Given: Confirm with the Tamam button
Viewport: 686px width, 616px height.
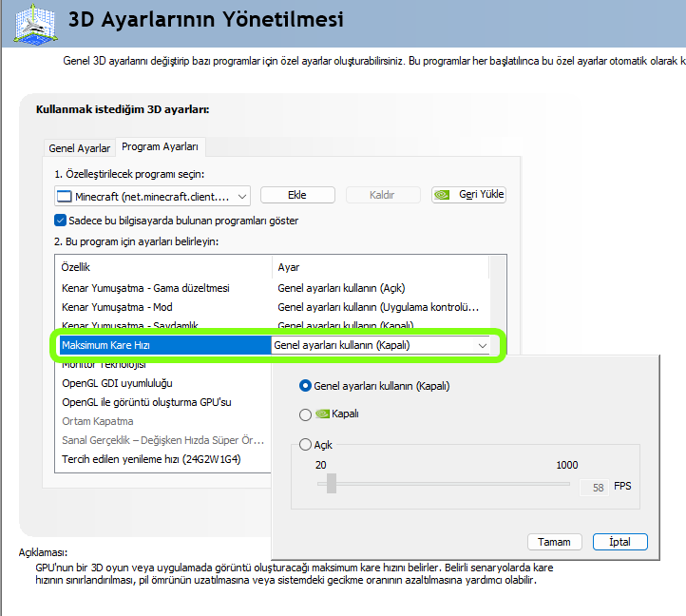Looking at the screenshot, I should [554, 542].
